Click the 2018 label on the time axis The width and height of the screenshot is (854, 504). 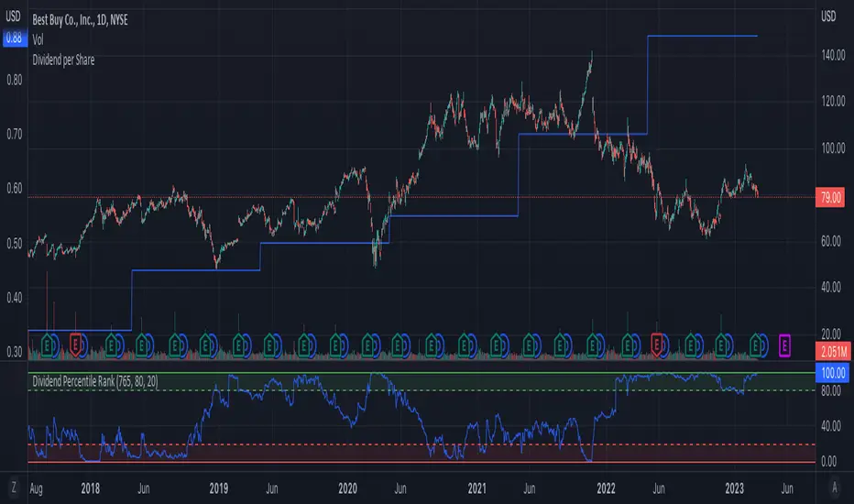coord(91,488)
